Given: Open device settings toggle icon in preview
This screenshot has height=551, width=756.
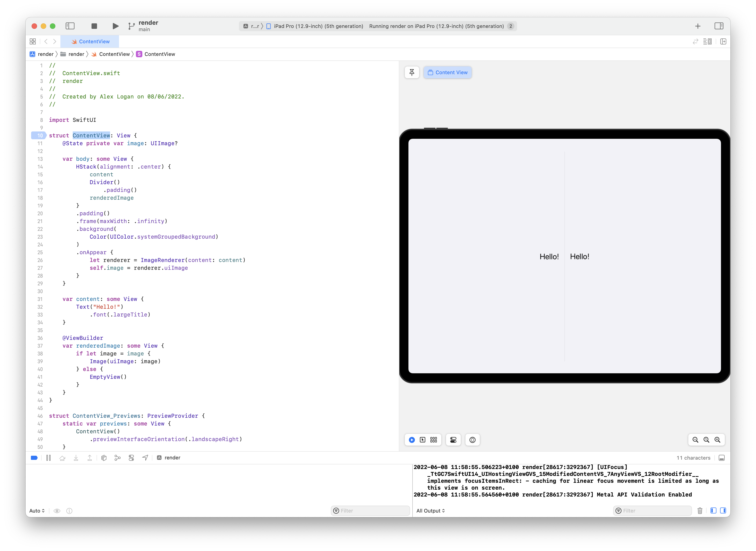Looking at the screenshot, I should point(453,440).
